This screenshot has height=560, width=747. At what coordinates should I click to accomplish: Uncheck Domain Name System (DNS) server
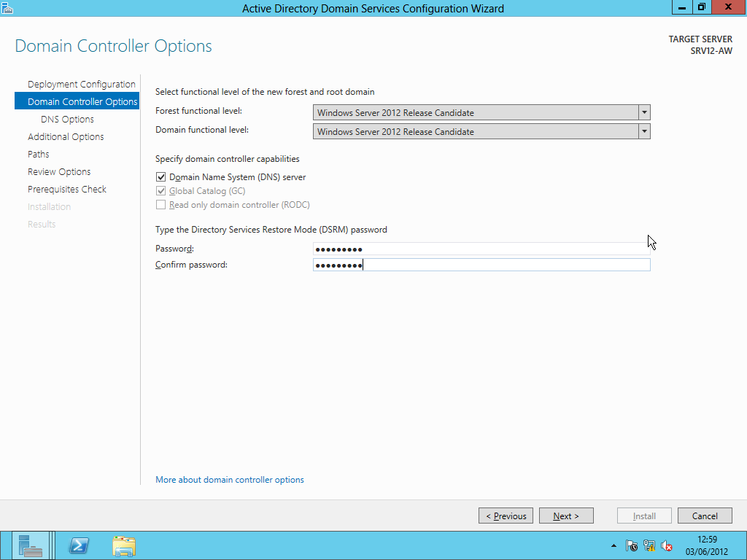[x=161, y=177]
